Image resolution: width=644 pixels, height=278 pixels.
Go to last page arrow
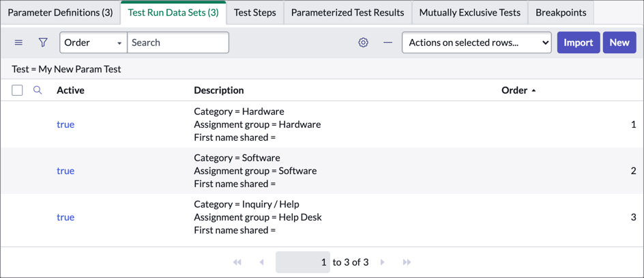coord(407,262)
